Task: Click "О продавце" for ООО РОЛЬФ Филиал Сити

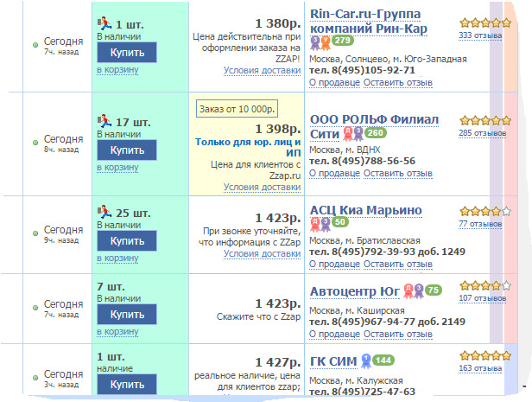Action: point(334,173)
